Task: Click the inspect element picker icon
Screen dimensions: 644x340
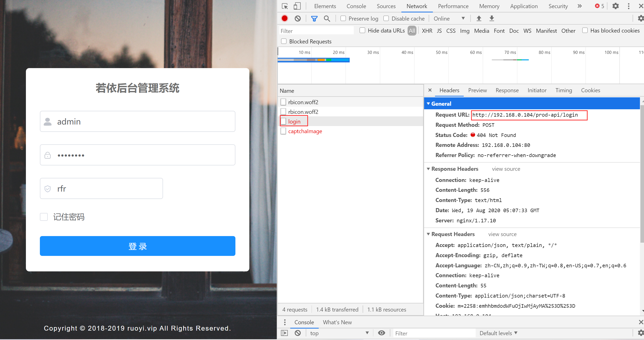Action: 285,6
